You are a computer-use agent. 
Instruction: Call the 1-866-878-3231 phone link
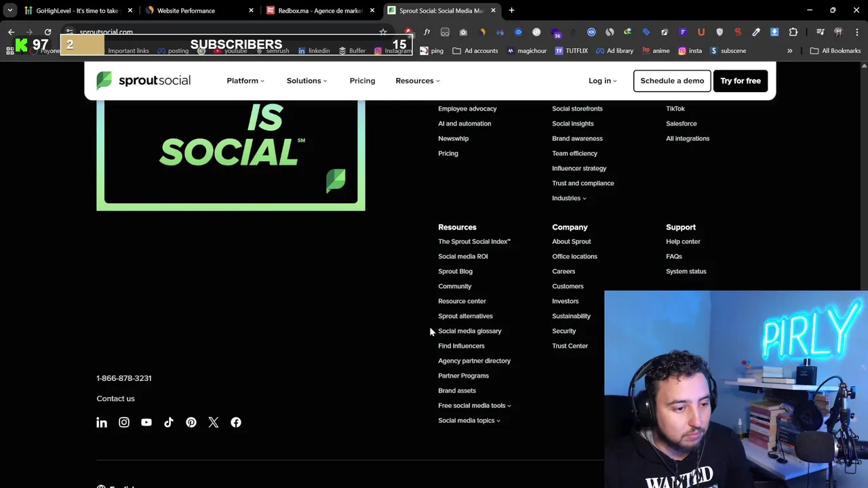pos(123,378)
